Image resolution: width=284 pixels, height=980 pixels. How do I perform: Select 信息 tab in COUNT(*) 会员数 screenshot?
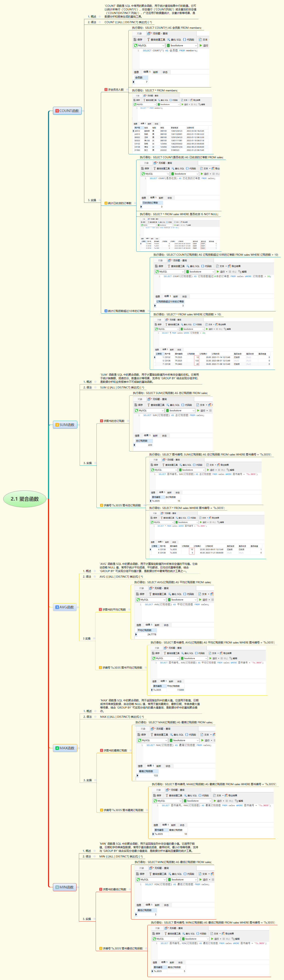[136, 72]
